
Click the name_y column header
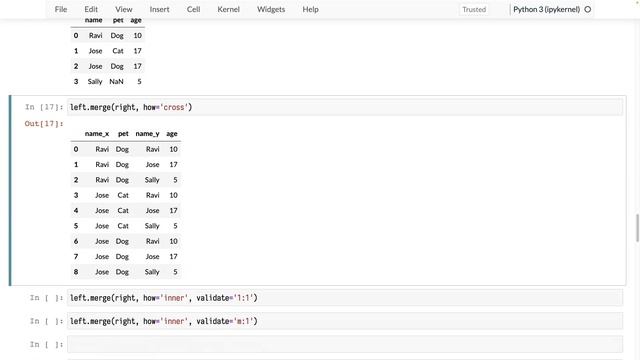[147, 133]
